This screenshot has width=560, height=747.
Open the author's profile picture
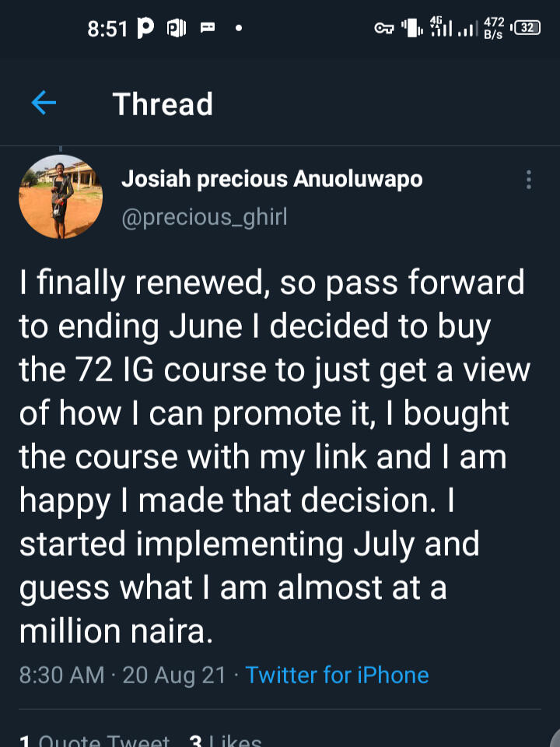coord(61,197)
